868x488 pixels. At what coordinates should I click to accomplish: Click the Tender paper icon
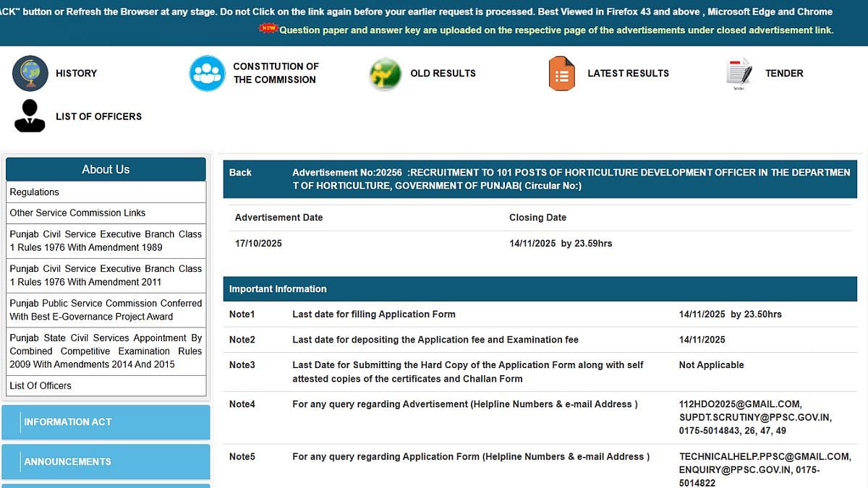739,73
